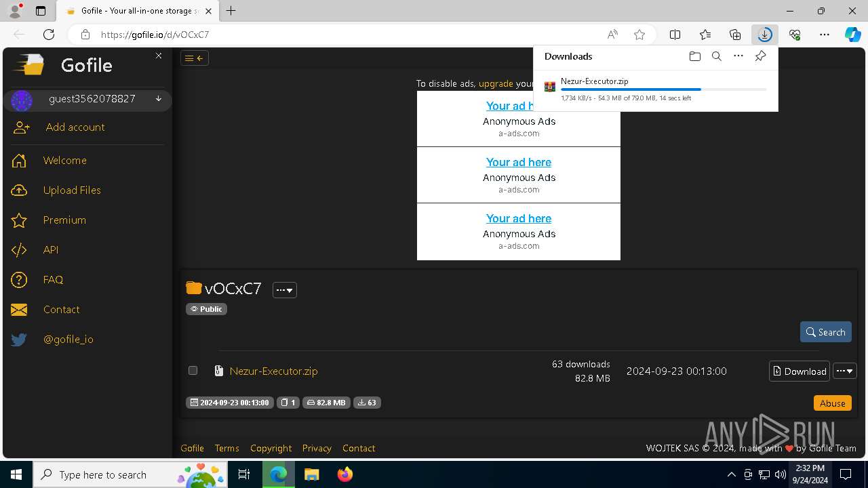Click the Abuse report button
The width and height of the screenshot is (868, 488).
[832, 403]
